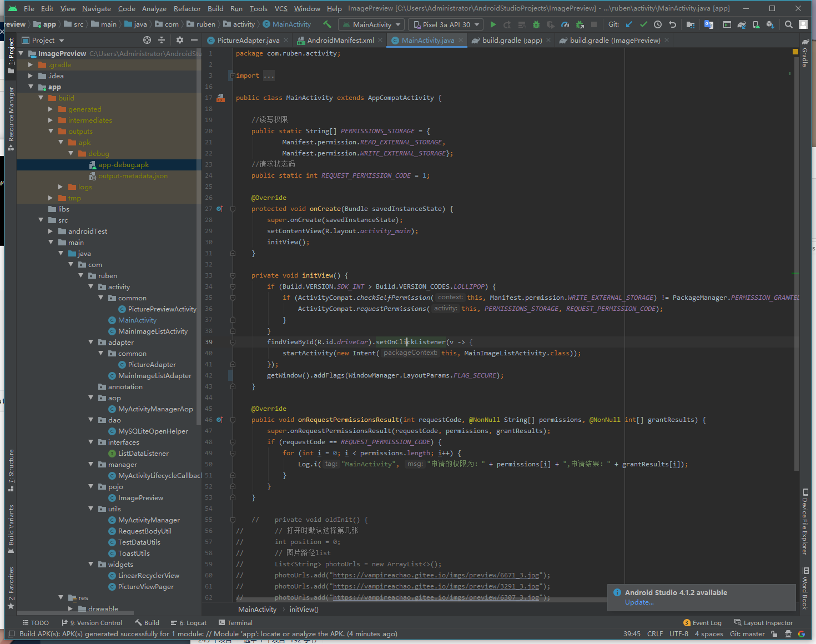Collapse the outputs folder in project tree

point(51,132)
